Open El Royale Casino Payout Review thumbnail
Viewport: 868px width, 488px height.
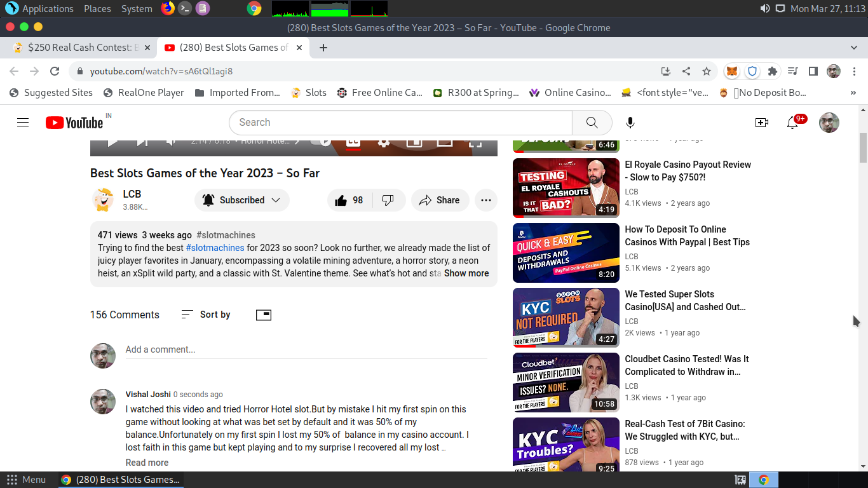tap(566, 187)
